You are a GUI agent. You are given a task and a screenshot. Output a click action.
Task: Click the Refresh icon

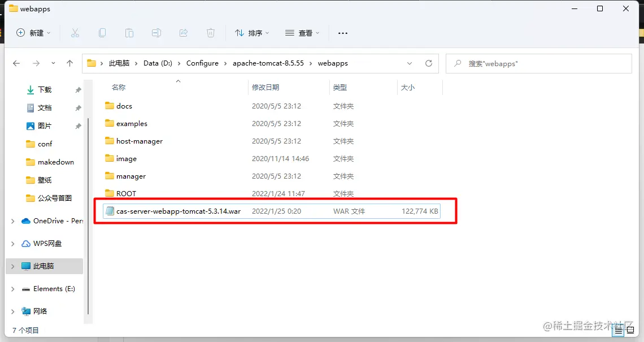pyautogui.click(x=429, y=63)
